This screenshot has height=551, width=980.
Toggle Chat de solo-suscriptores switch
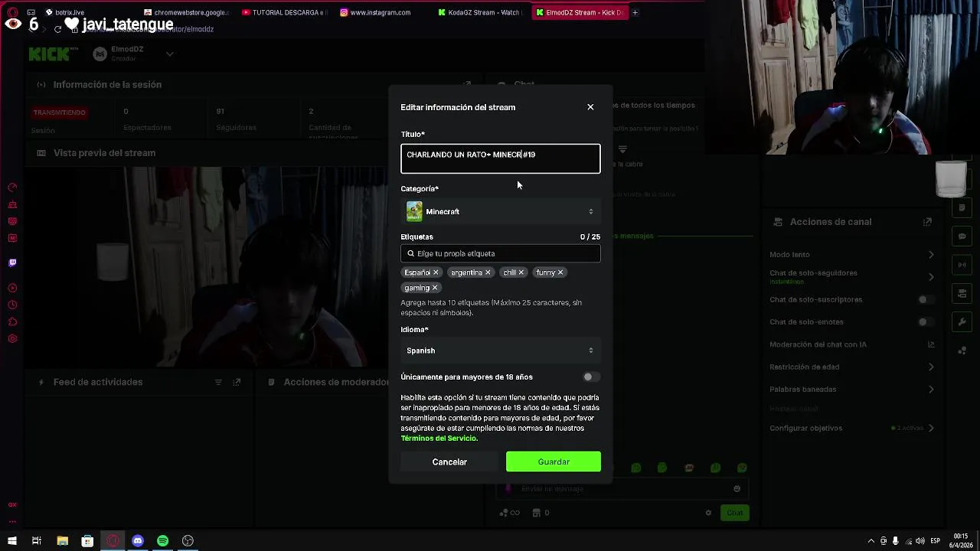(x=926, y=299)
